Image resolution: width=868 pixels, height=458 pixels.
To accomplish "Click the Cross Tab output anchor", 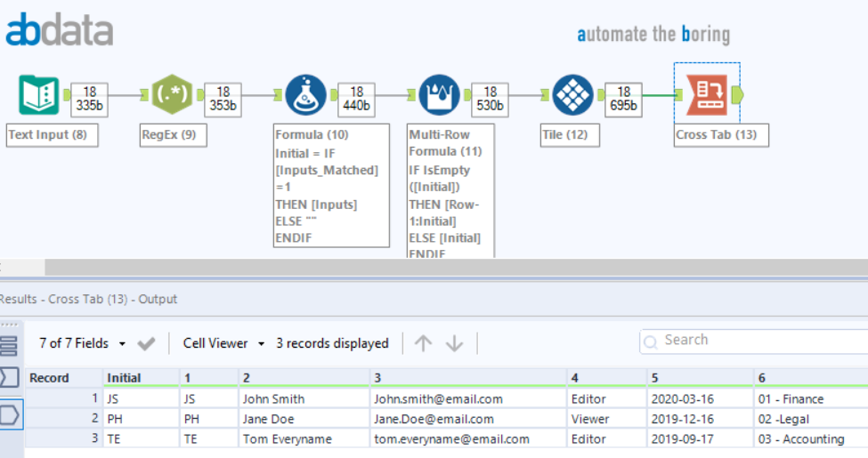I will point(738,95).
